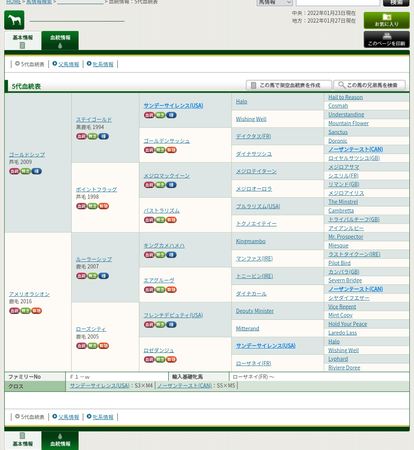Image resolution: width=414 pixels, height=450 pixels.
Task: Switch to the top 基本情報 tab
Action: [23, 41]
